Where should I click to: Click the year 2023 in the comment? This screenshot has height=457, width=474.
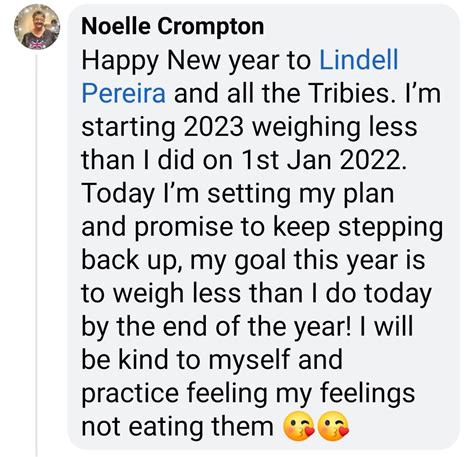(x=213, y=127)
